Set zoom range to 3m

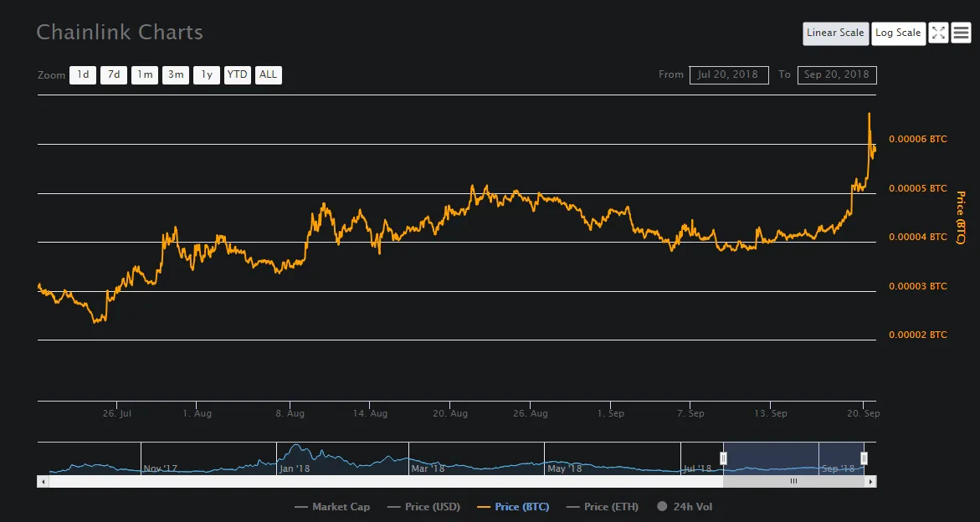(x=176, y=75)
